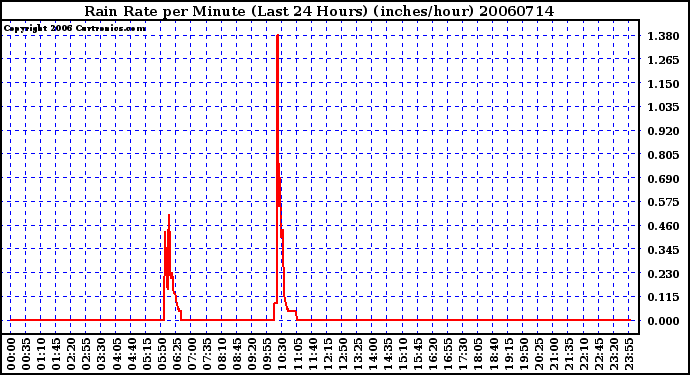Select the 12:15 time axis label
Viewport: 690px width, 375px height.
(x=328, y=355)
